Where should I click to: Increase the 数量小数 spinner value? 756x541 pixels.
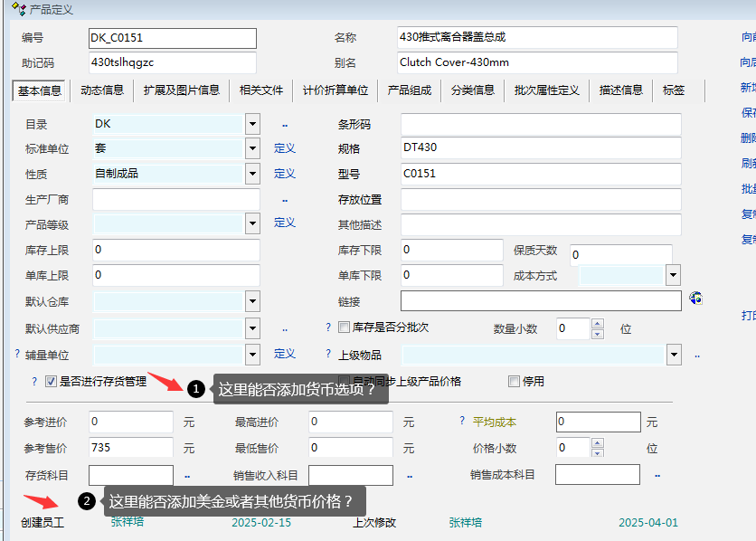[x=597, y=323]
